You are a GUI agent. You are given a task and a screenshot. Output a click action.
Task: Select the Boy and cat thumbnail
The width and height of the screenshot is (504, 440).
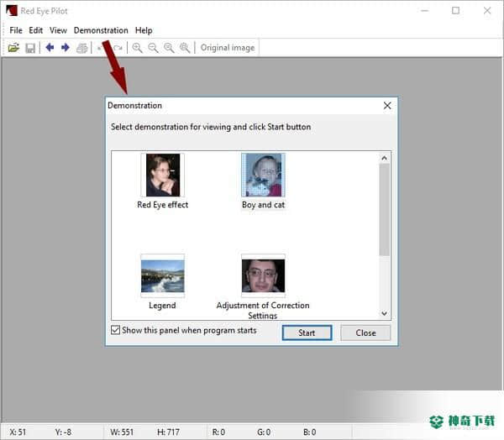pos(263,175)
